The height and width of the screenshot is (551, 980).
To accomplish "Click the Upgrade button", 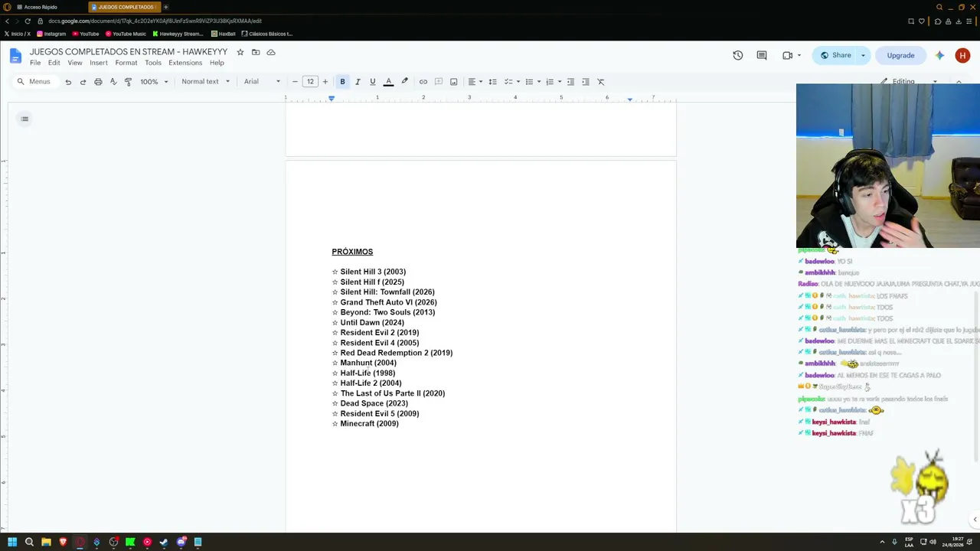I will [900, 55].
